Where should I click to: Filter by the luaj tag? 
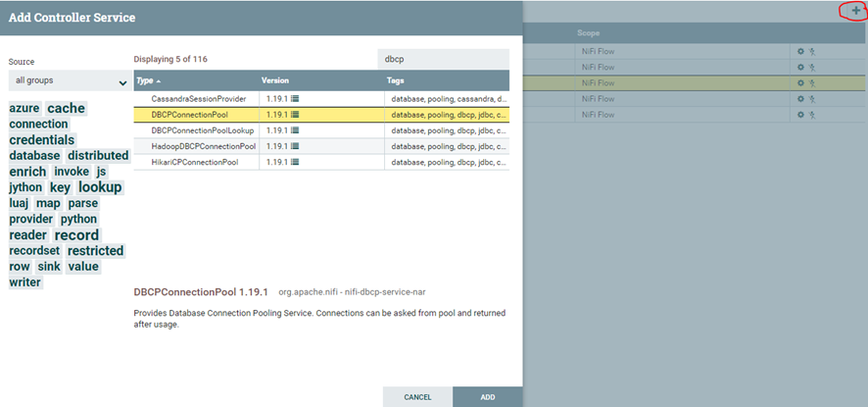click(x=19, y=203)
